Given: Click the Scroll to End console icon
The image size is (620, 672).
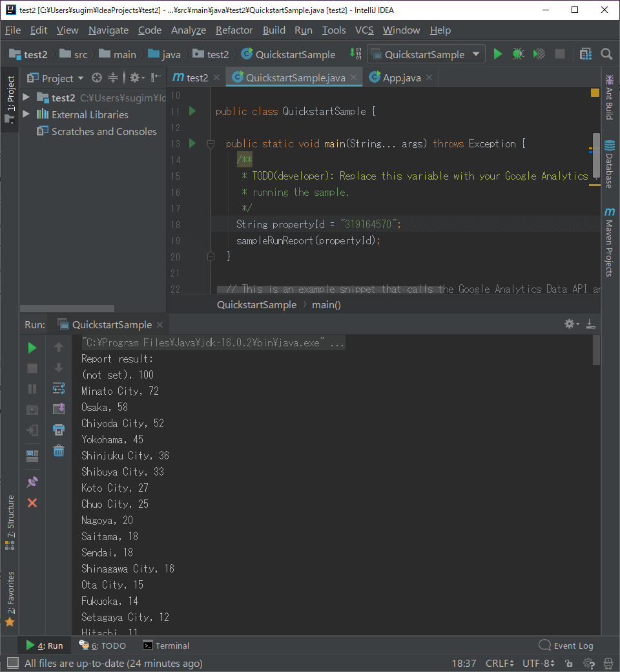Looking at the screenshot, I should coord(59,408).
